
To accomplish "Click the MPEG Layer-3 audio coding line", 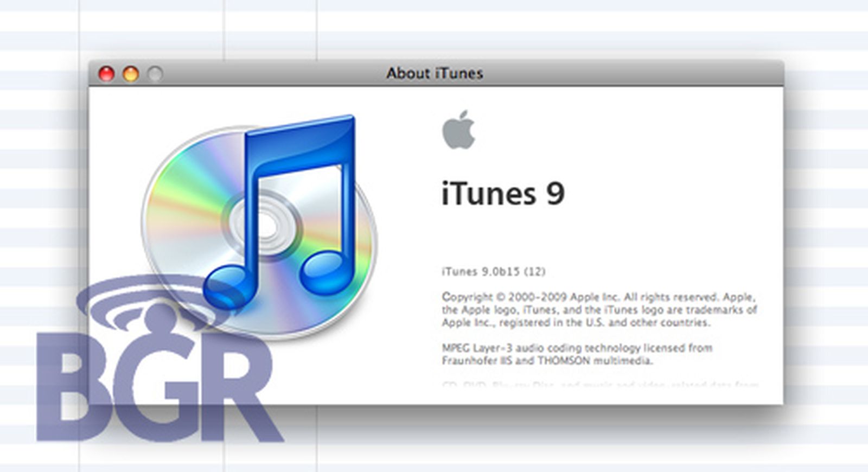I will coord(577,348).
